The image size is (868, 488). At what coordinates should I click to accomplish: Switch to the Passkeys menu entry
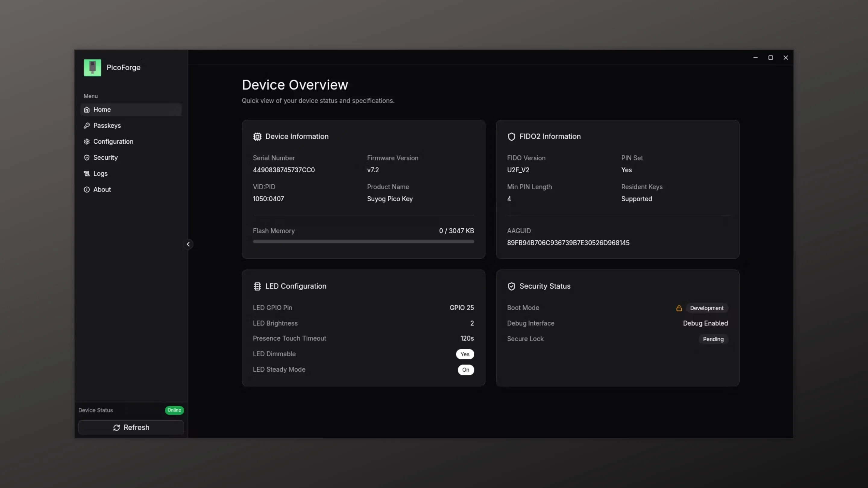coord(107,125)
